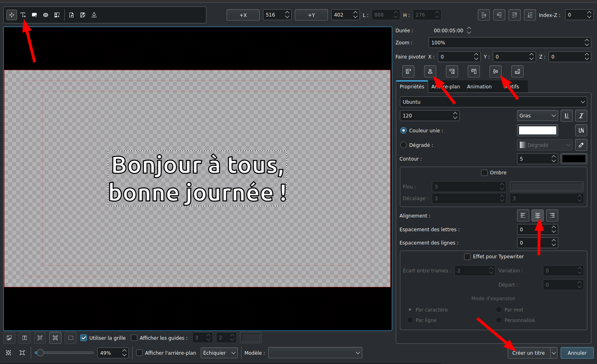Open the white text color swatch
Screen dimensions: 597x364
pyautogui.click(x=538, y=130)
